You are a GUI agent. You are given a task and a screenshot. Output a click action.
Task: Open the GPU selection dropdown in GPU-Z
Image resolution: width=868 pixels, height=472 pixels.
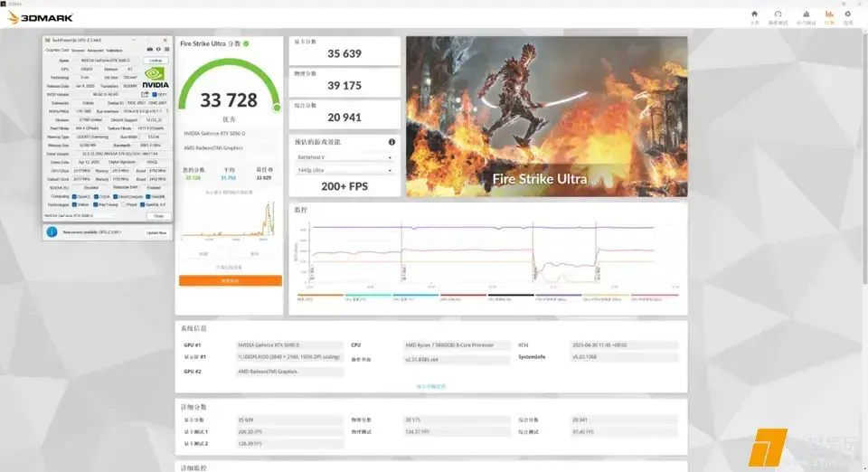(80, 216)
